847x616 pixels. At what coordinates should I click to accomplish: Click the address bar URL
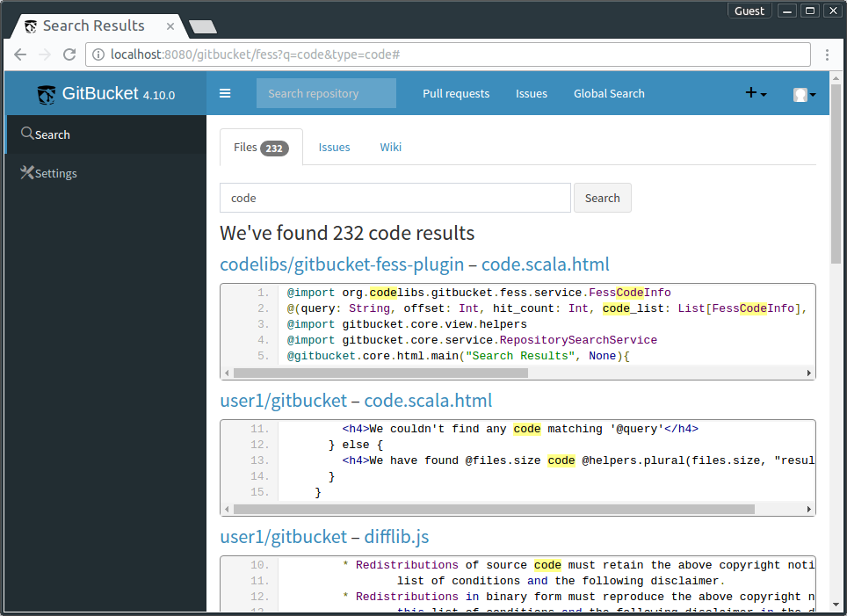(255, 54)
